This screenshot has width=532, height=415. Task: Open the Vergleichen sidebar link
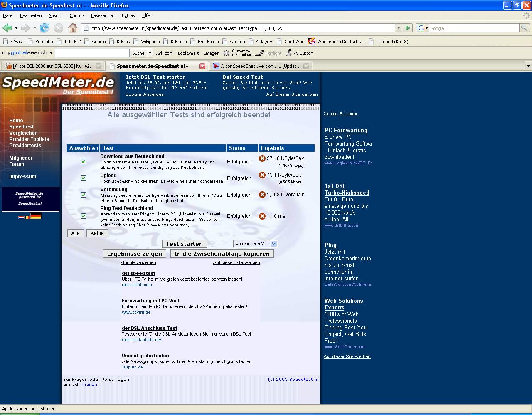click(x=23, y=133)
